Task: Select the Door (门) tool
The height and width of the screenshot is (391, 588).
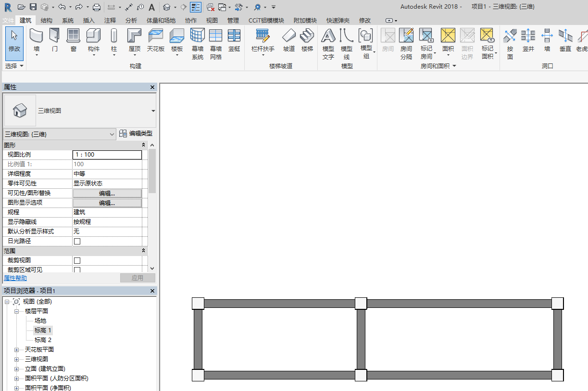Action: (55, 40)
